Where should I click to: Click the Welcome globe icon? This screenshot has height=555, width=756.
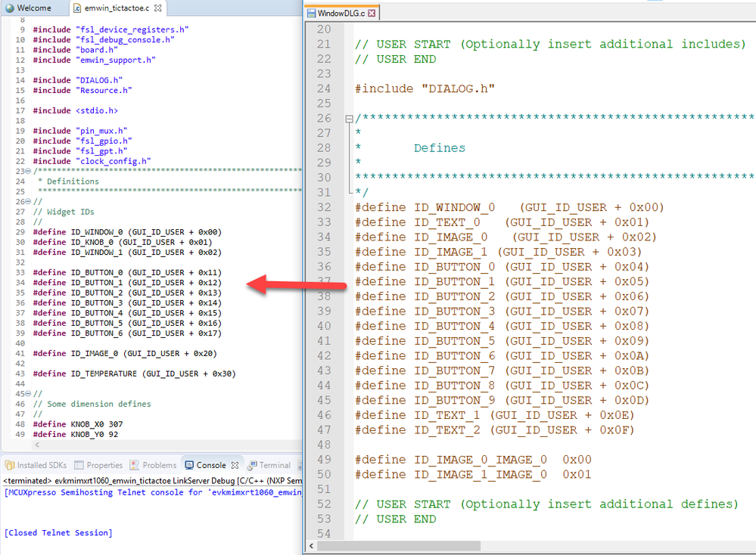click(10, 8)
